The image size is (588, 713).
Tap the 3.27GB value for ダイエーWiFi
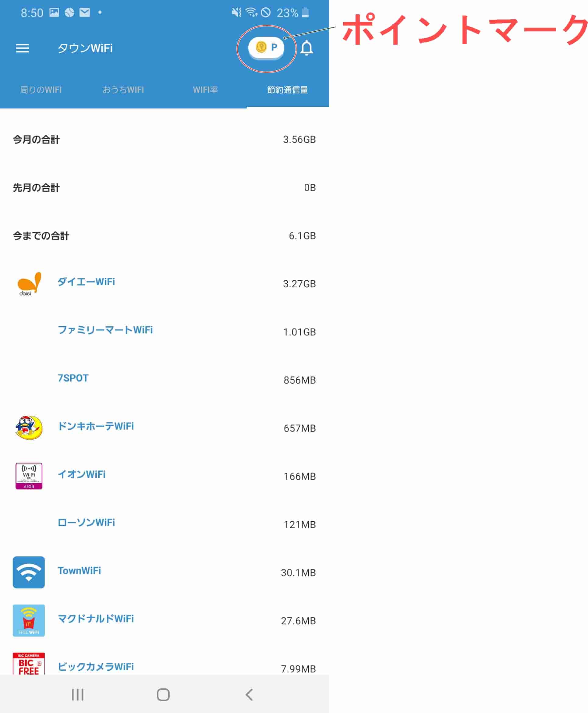tap(299, 284)
